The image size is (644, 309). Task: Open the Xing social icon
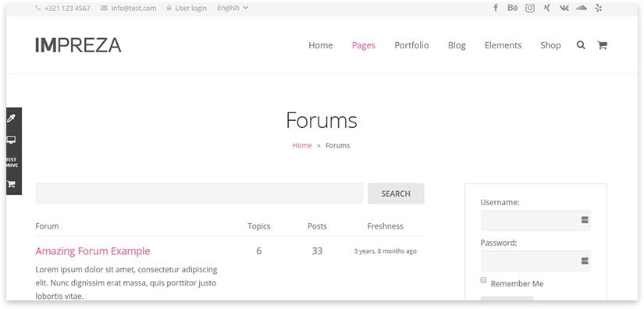546,8
